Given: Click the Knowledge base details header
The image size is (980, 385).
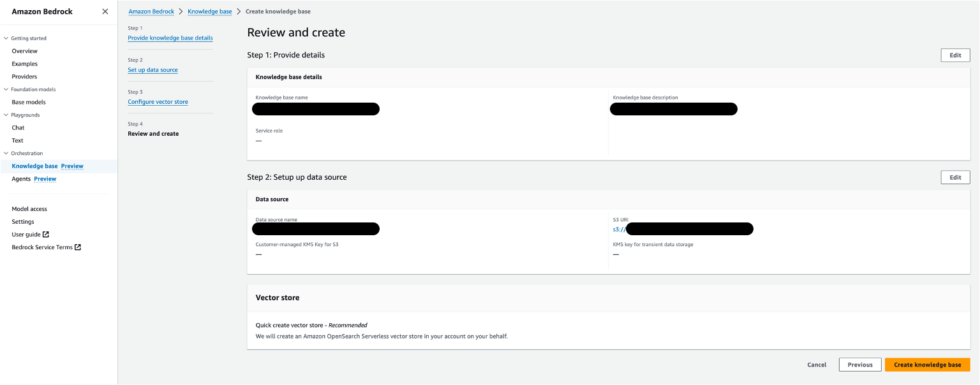Looking at the screenshot, I should pos(288,77).
